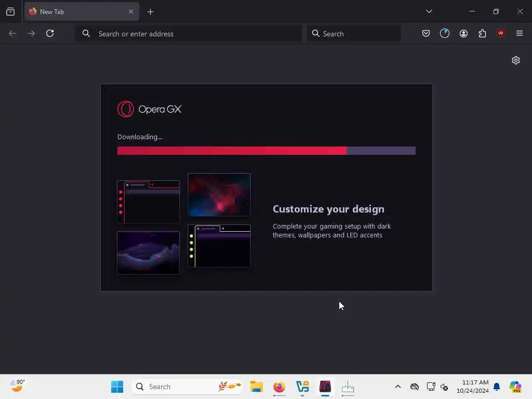Click the purple mountains wallpaper thumbnail
This screenshot has height=399, width=532.
click(148, 253)
